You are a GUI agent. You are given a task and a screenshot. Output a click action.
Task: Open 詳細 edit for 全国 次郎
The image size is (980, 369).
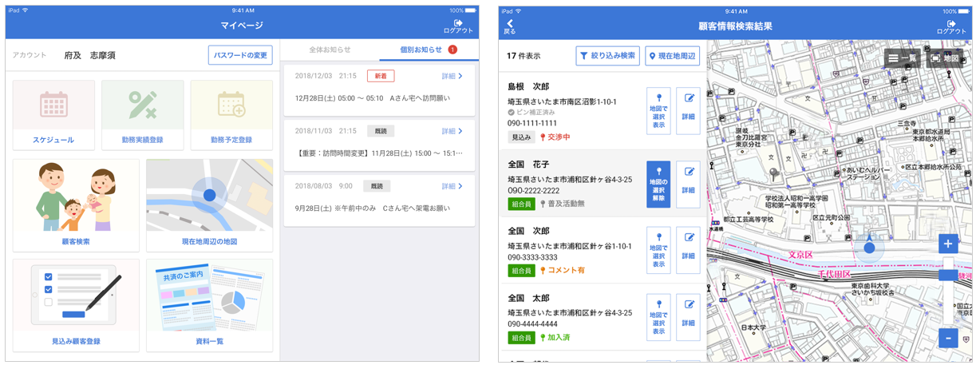click(689, 250)
